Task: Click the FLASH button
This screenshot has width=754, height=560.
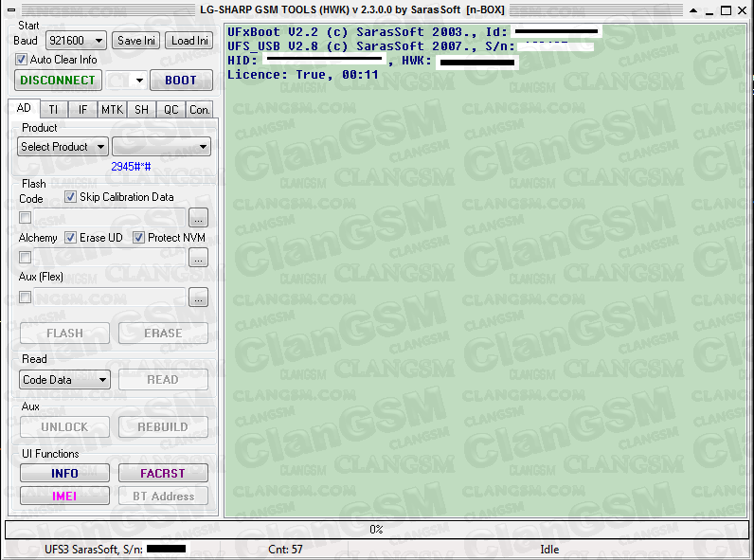Action: pyautogui.click(x=65, y=333)
